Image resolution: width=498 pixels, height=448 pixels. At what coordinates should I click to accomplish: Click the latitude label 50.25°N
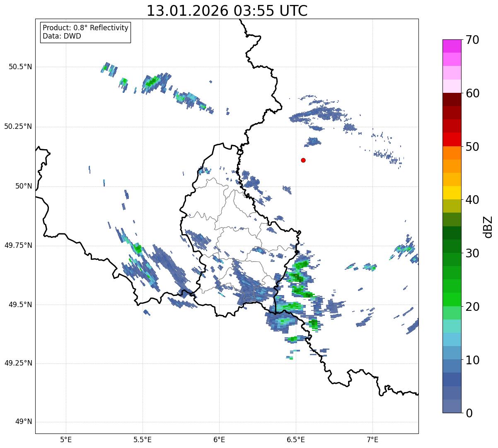point(18,126)
